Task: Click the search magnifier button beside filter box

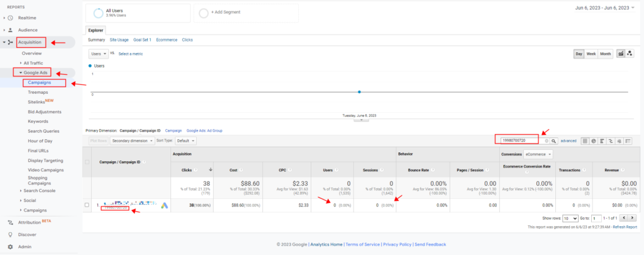Action: tap(554, 141)
